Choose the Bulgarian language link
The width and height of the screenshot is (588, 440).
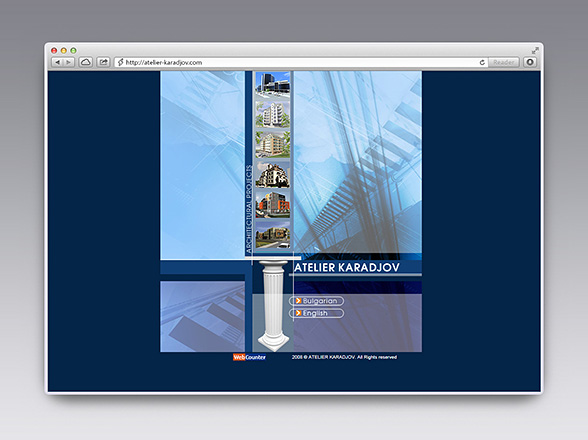pyautogui.click(x=316, y=301)
